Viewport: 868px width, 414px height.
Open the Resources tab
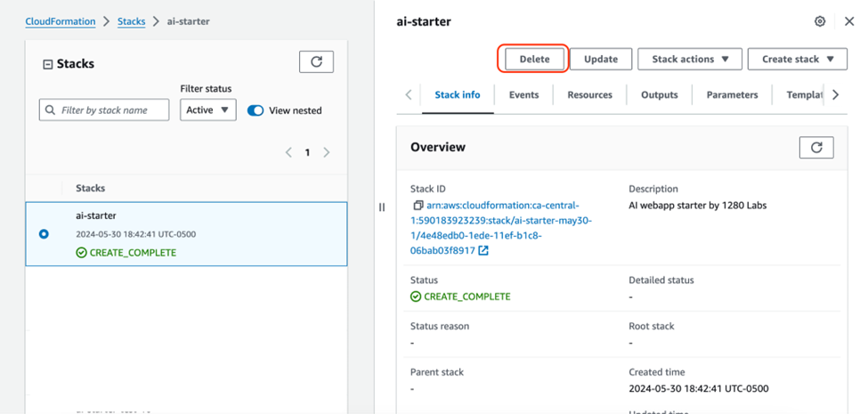589,94
